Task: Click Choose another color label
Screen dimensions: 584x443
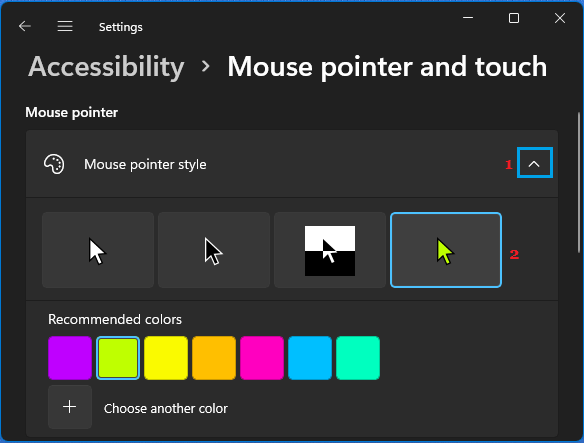Action: [166, 409]
